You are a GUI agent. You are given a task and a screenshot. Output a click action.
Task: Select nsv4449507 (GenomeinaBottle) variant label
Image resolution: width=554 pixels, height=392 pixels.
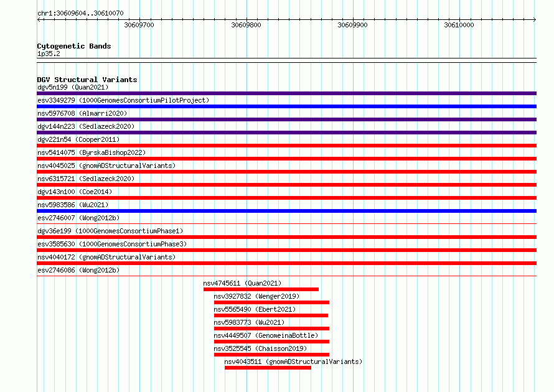coord(266,335)
